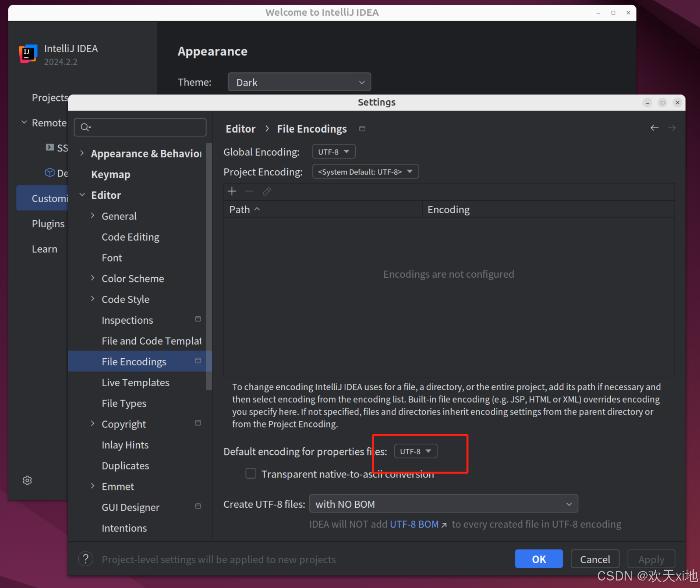The image size is (700, 588).
Task: Expand the General tree node
Action: [92, 216]
